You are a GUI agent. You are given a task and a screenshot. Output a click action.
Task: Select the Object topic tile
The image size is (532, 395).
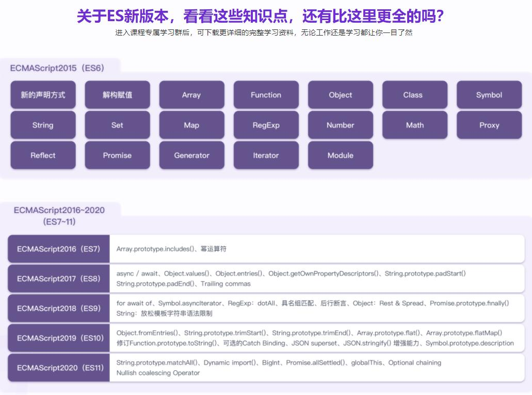(x=340, y=95)
